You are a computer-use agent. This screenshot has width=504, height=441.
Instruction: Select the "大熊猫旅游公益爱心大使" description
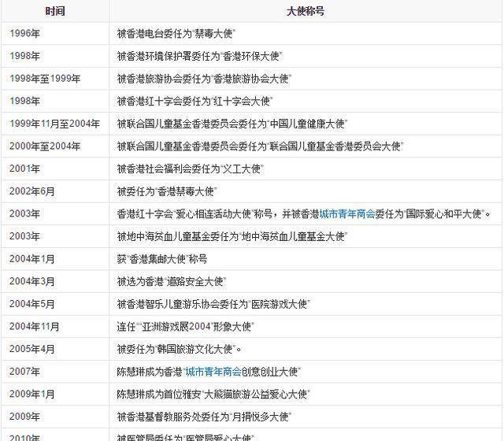(x=213, y=394)
